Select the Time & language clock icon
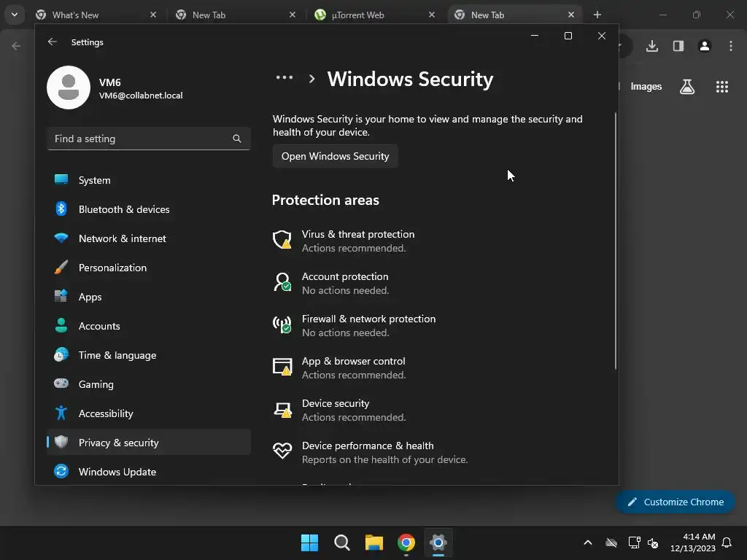 (x=61, y=355)
